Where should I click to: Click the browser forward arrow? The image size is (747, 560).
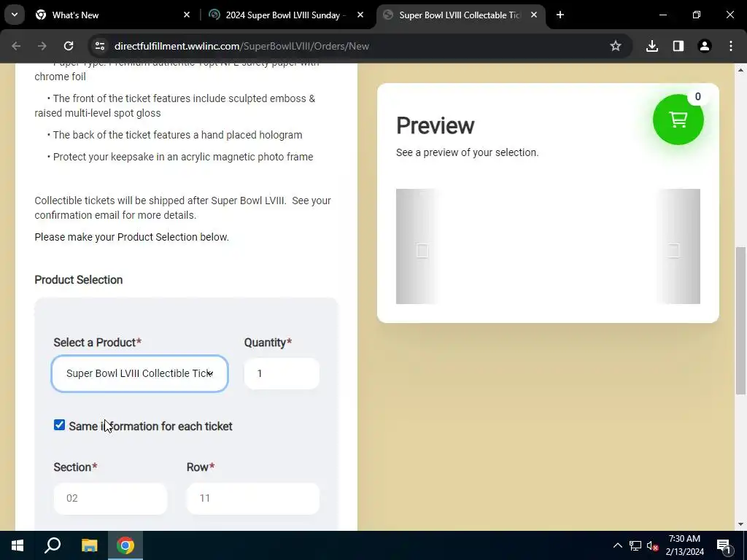point(42,46)
